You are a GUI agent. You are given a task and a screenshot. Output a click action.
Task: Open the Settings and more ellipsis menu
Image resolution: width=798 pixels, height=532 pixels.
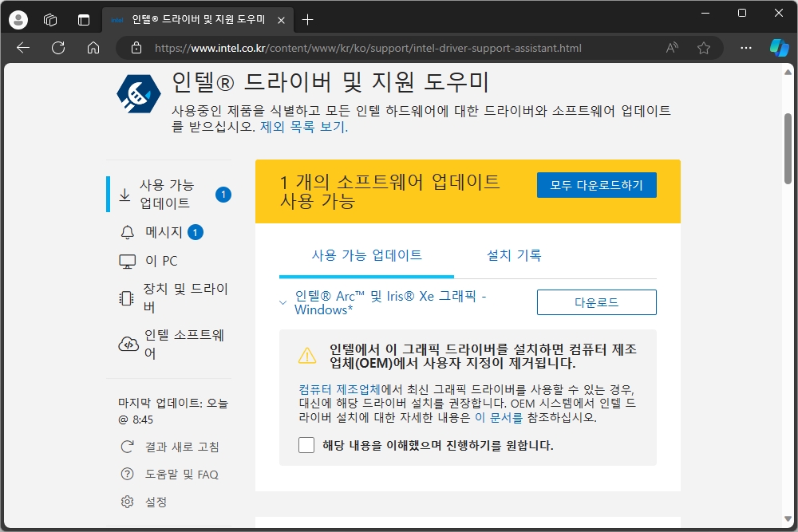tap(745, 48)
